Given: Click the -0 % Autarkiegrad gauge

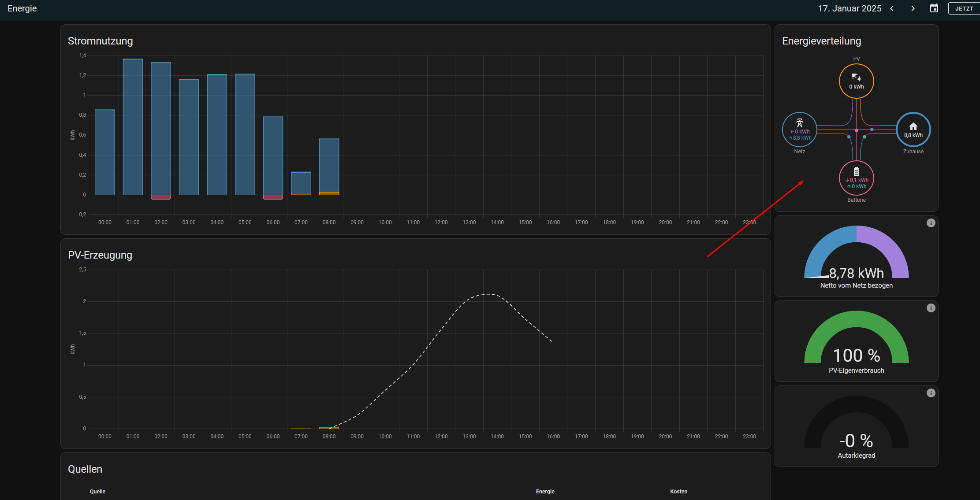Looking at the screenshot, I should point(856,422).
